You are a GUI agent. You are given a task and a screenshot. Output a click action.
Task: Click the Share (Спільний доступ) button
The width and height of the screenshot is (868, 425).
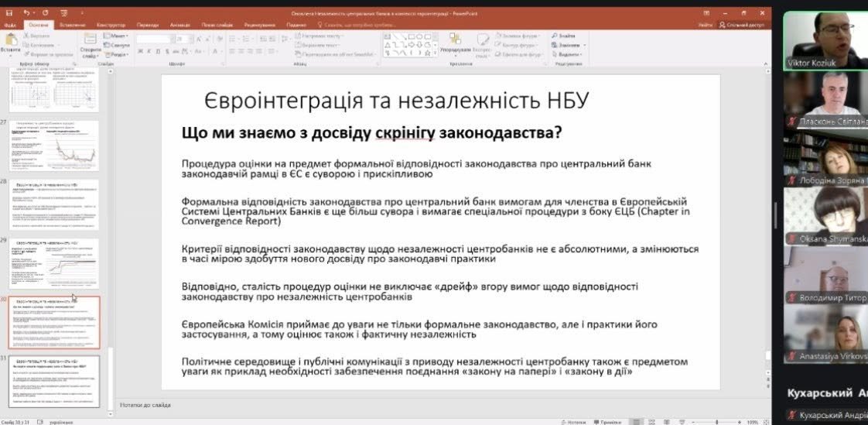tap(741, 25)
